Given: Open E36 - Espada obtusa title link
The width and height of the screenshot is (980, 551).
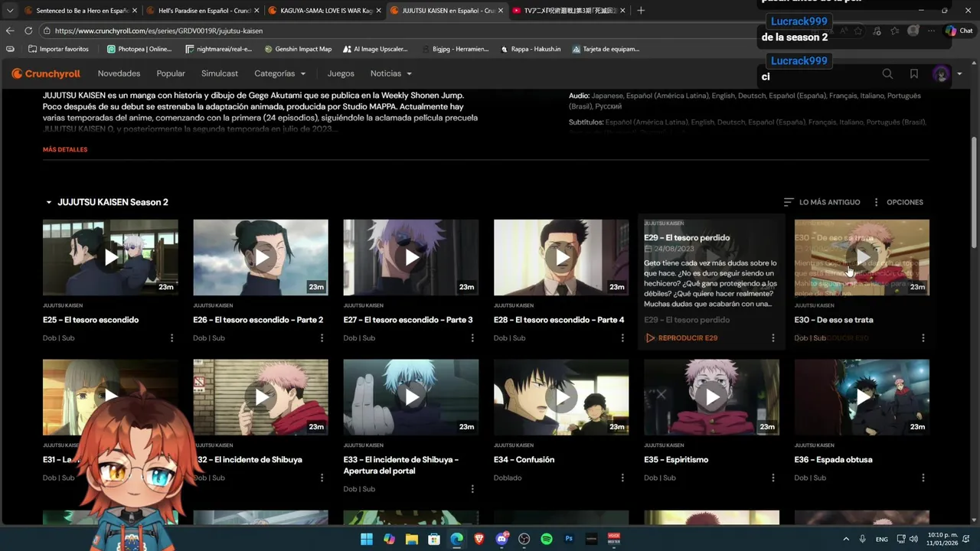Looking at the screenshot, I should tap(834, 460).
